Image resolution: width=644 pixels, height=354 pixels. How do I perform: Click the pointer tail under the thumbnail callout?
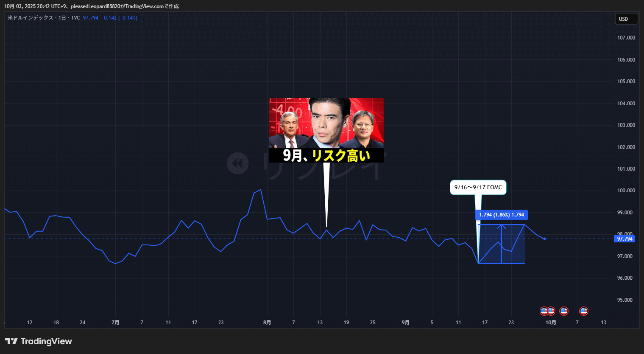(326, 195)
